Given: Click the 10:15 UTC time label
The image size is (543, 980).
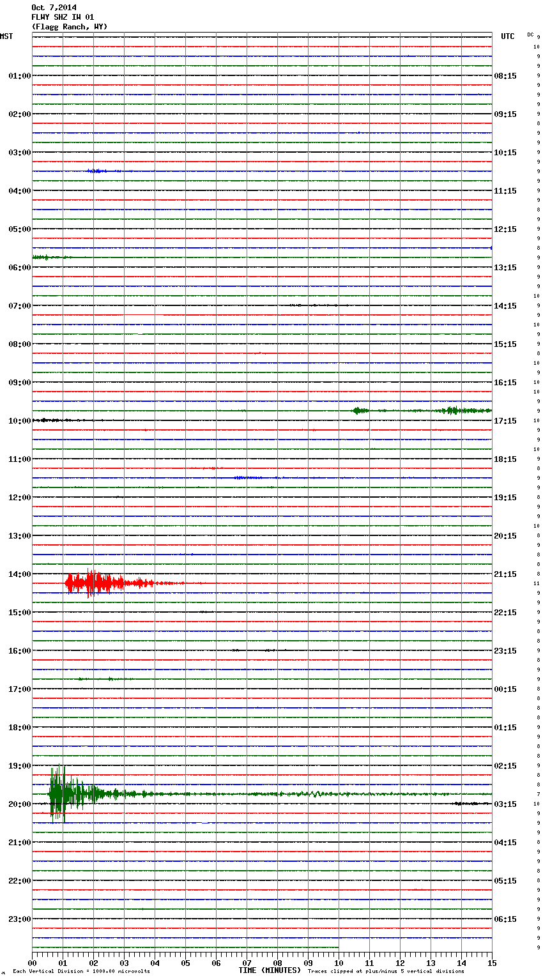Looking at the screenshot, I should tap(505, 152).
